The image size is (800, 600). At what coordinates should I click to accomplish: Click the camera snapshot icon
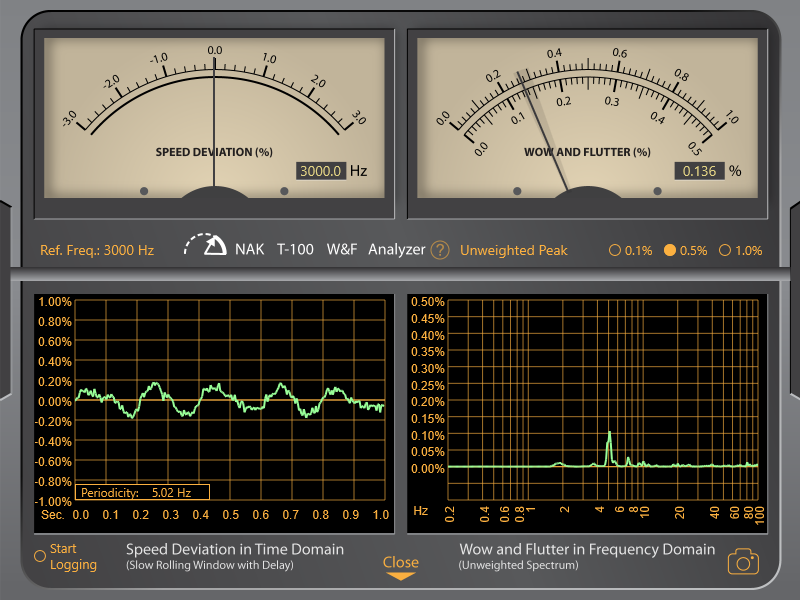[x=742, y=561]
